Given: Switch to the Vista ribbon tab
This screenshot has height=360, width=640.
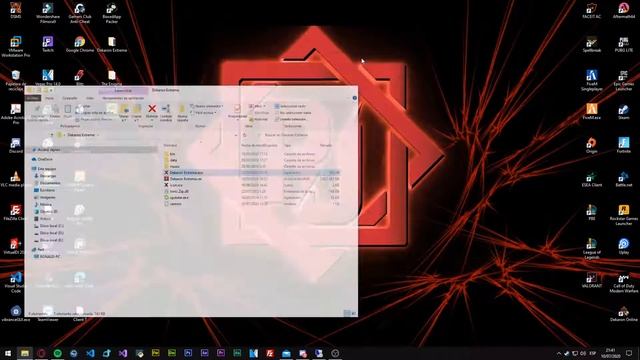Looking at the screenshot, I should (x=90, y=98).
